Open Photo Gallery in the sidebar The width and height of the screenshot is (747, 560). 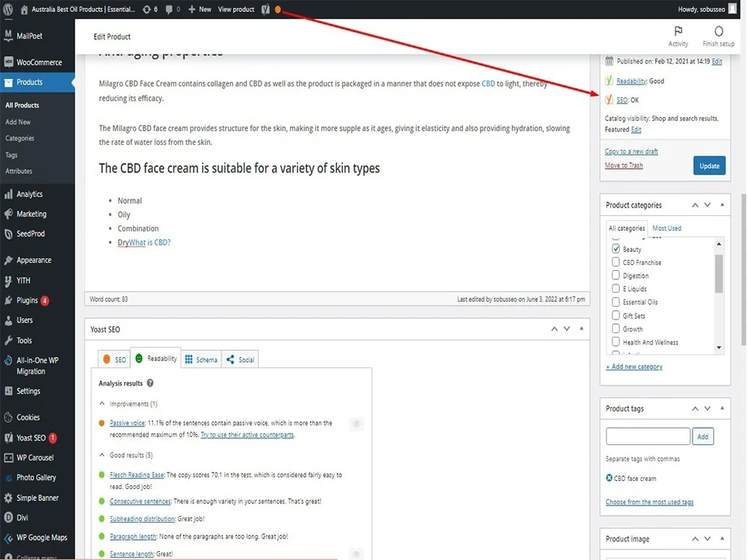pos(37,477)
